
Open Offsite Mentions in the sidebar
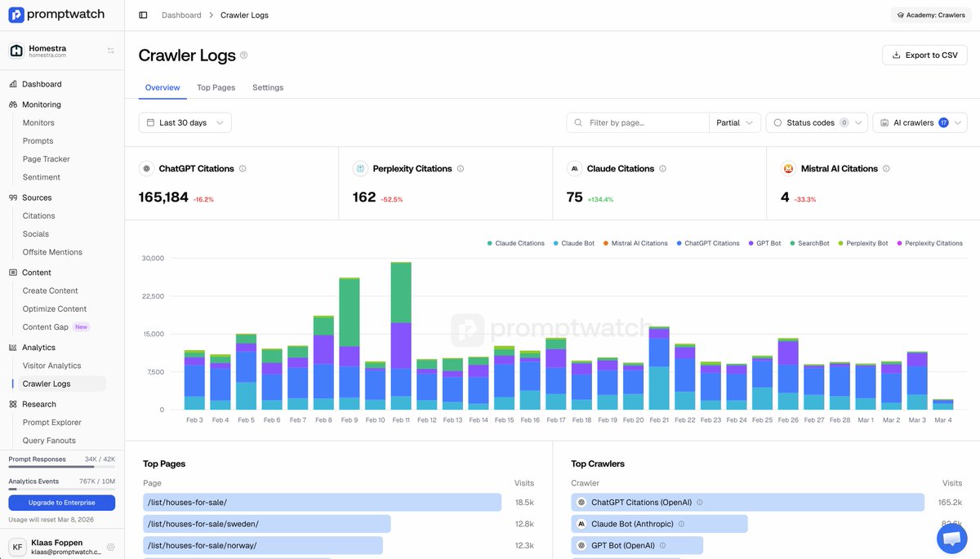[x=52, y=252]
